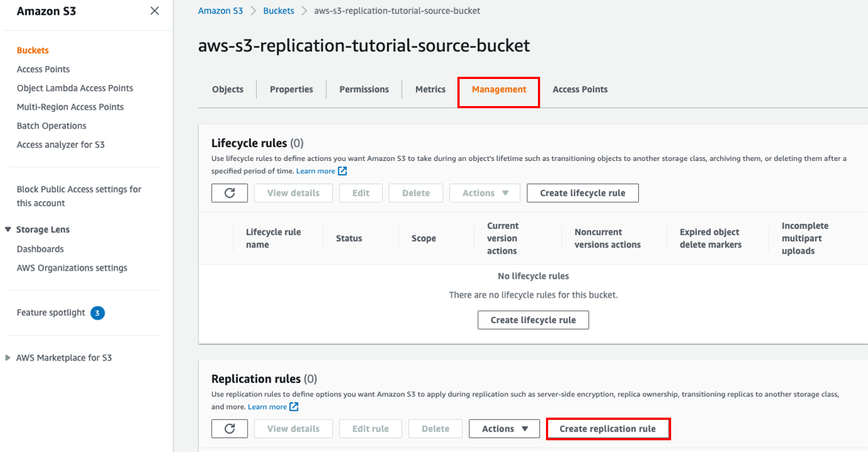868x452 pixels.
Task: Click the Lifecycle rule name column header
Action: point(274,238)
